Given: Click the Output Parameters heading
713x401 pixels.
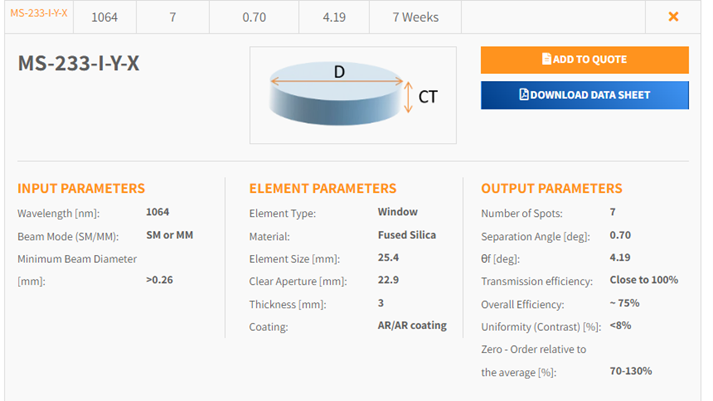Looking at the screenshot, I should [551, 188].
